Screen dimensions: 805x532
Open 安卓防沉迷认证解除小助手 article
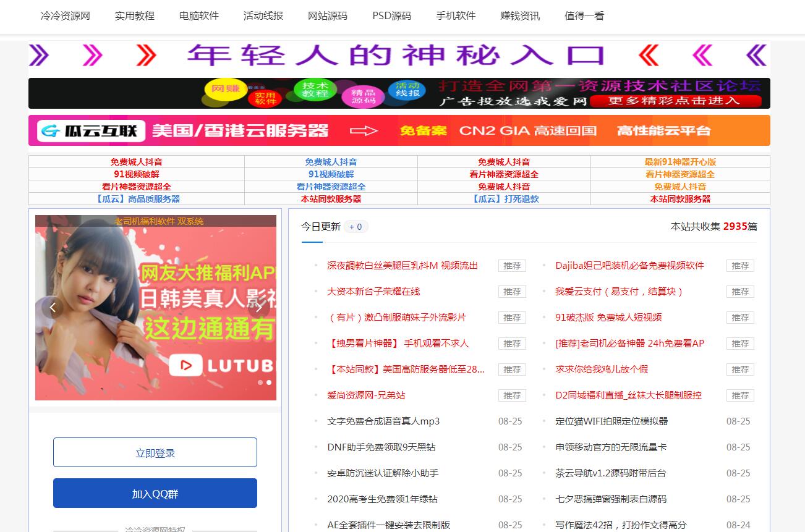click(383, 473)
